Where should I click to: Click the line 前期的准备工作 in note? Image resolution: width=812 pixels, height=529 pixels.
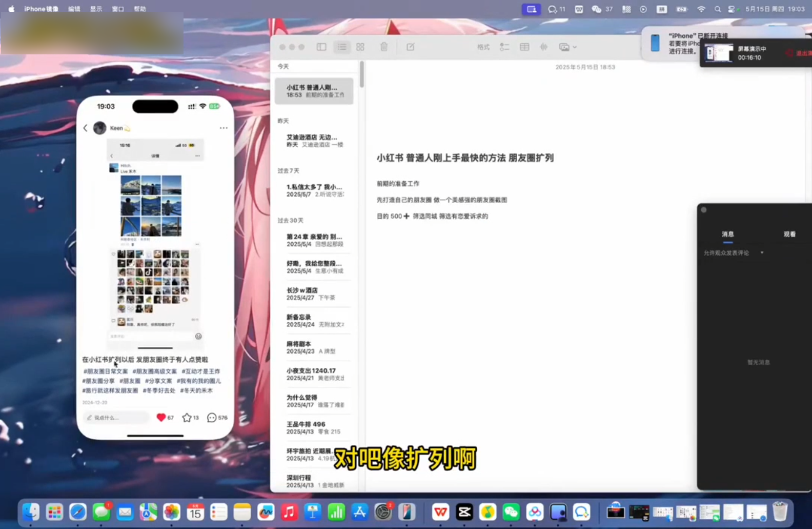pyautogui.click(x=398, y=184)
